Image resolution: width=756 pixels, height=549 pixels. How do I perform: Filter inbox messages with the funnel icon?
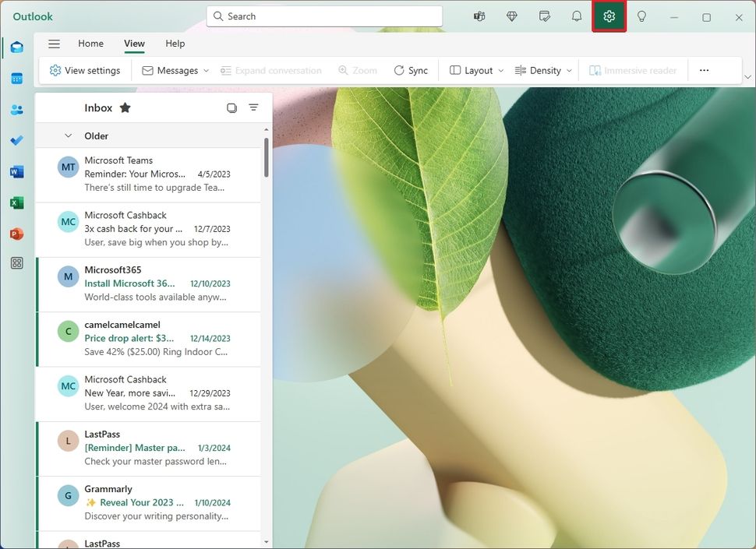click(253, 107)
